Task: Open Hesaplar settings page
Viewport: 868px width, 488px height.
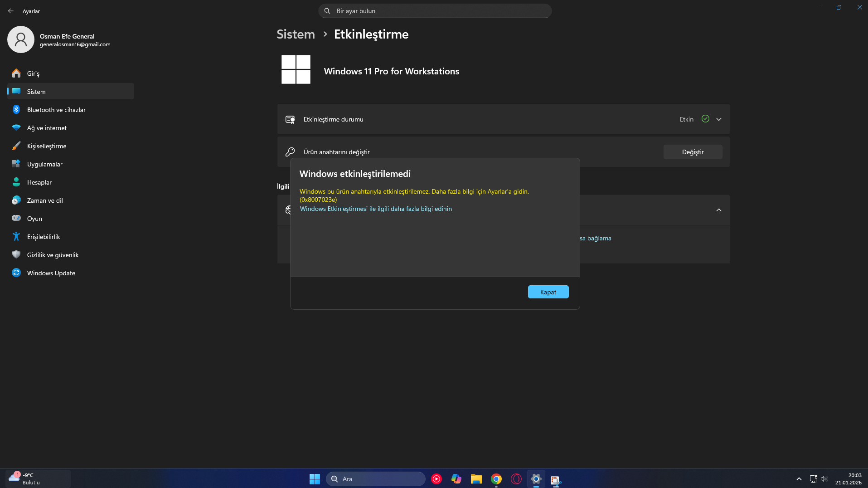Action: (71, 182)
